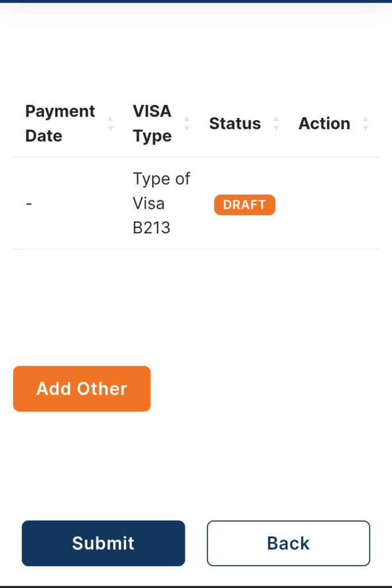Screen dimensions: 392x588
Task: Click the empty payment date dash cell
Action: tap(29, 204)
